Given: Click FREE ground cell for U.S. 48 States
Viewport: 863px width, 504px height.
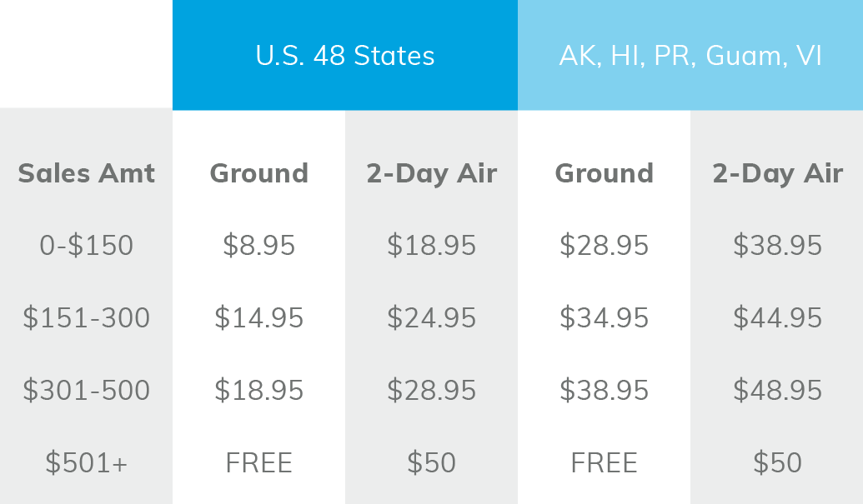Looking at the screenshot, I should tap(258, 463).
